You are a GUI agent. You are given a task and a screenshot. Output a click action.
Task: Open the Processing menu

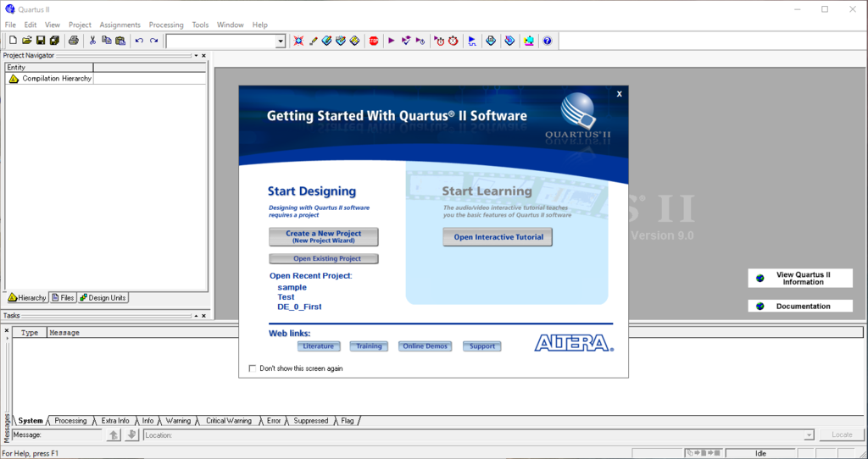166,25
